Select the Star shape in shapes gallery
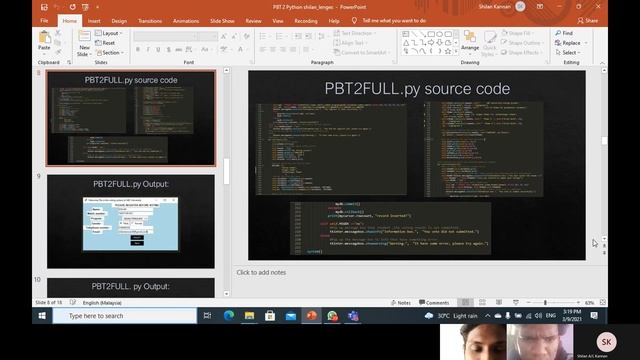640x360 pixels. coord(448,51)
